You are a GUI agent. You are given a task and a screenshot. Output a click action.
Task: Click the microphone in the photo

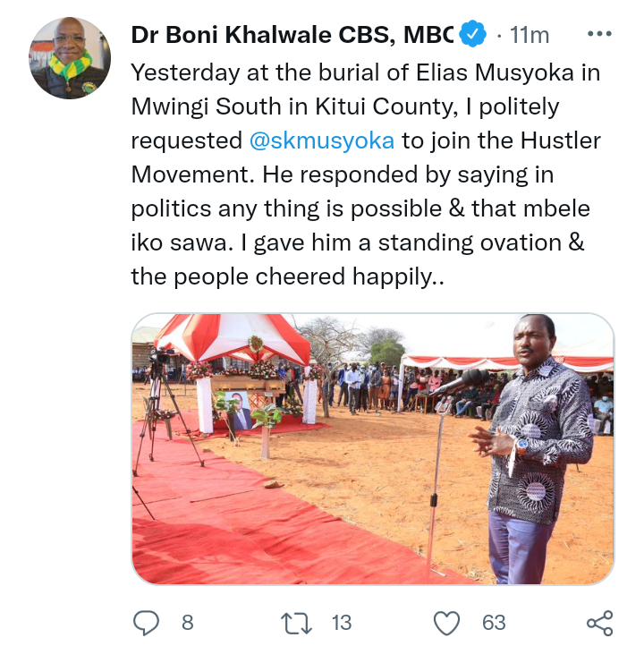click(x=460, y=383)
